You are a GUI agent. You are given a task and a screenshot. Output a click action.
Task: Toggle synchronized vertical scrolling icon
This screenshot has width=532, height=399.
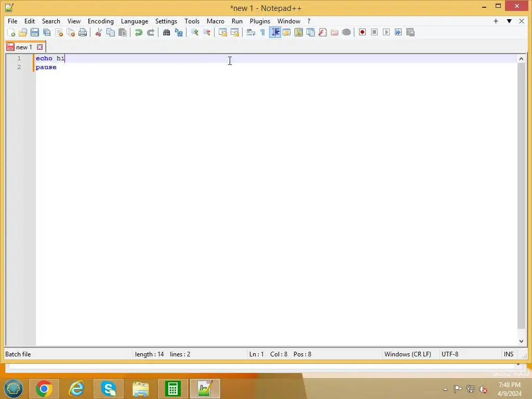point(222,32)
